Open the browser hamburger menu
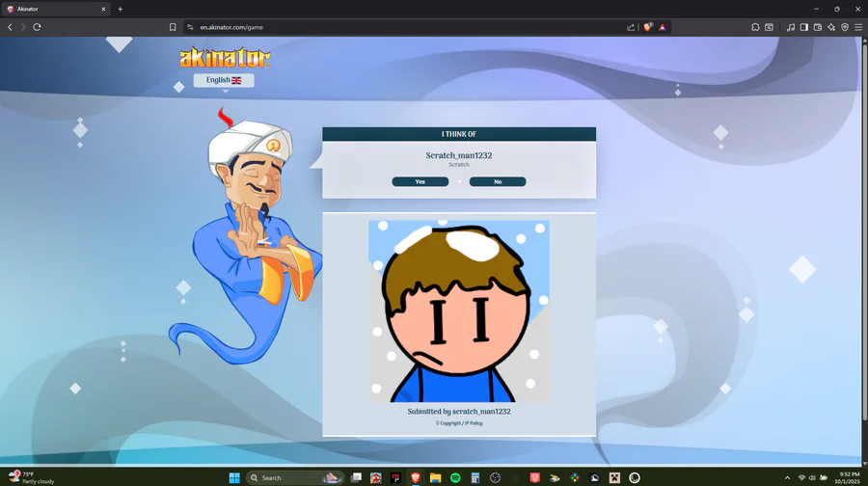The height and width of the screenshot is (486, 868). [858, 27]
